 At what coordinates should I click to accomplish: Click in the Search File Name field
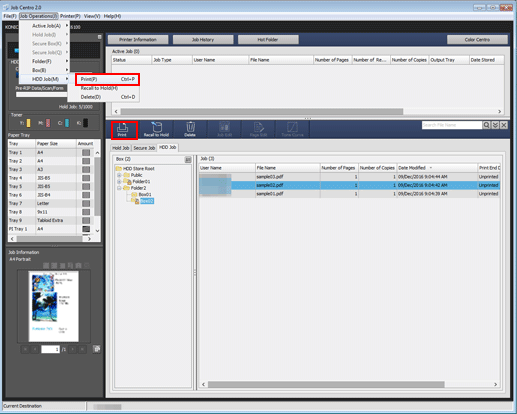coord(452,125)
